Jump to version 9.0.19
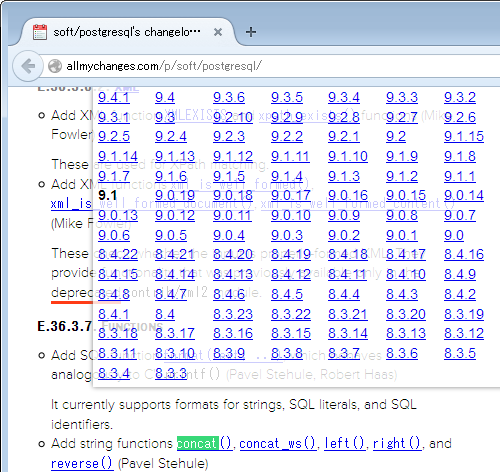 175,195
